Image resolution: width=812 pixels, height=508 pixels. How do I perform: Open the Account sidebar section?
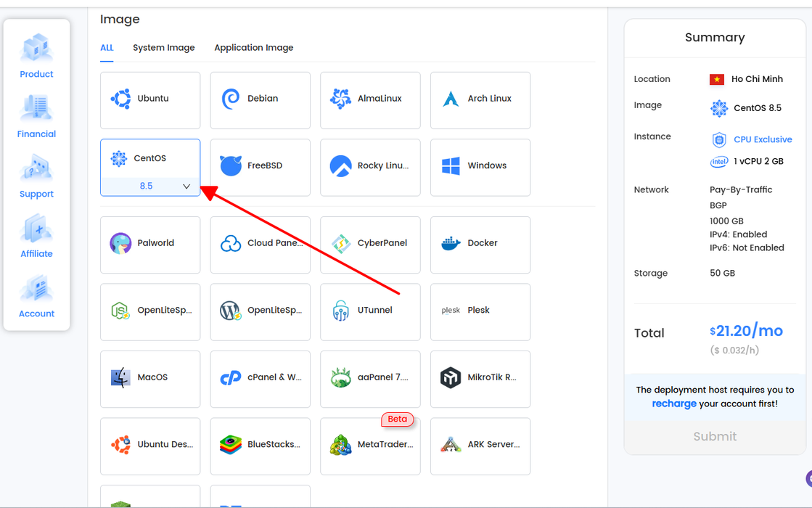click(x=36, y=295)
